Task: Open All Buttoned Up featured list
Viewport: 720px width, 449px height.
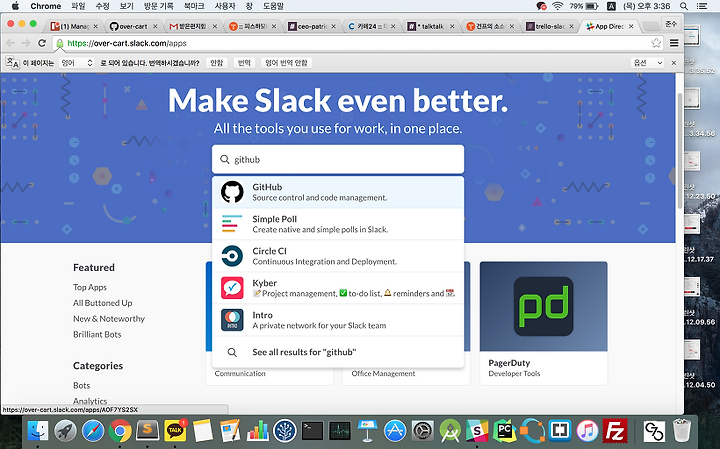Action: coord(102,303)
